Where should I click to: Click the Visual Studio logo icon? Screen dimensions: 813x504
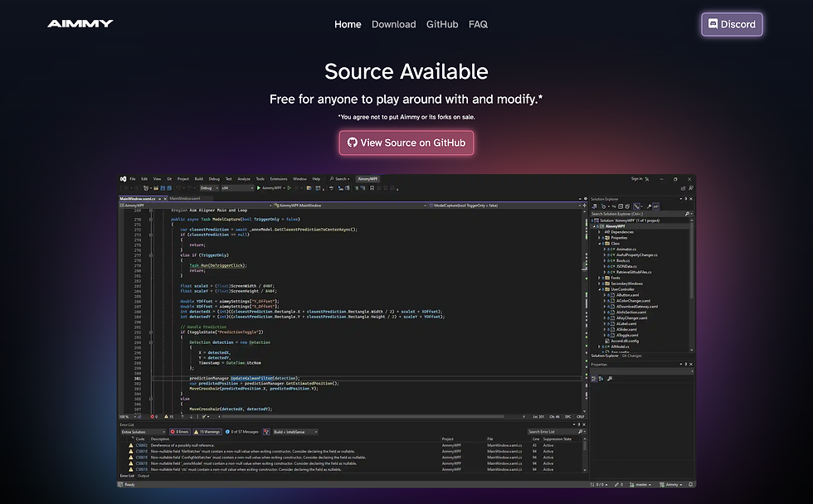click(124, 179)
